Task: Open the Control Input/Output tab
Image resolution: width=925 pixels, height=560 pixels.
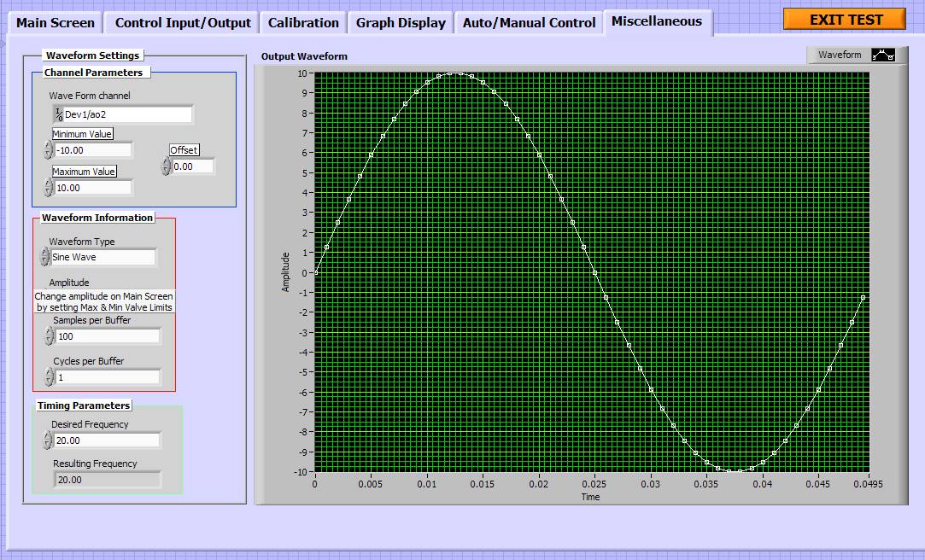Action: pyautogui.click(x=183, y=23)
